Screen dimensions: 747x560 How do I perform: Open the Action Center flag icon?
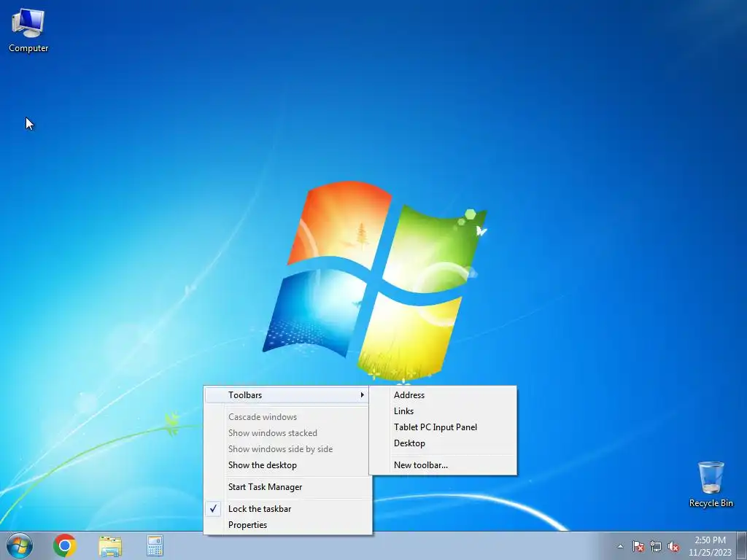tap(638, 546)
